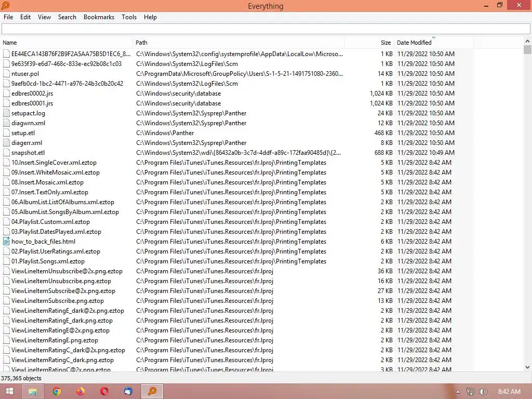
Task: Open the Bookmarks menu
Action: [x=99, y=17]
